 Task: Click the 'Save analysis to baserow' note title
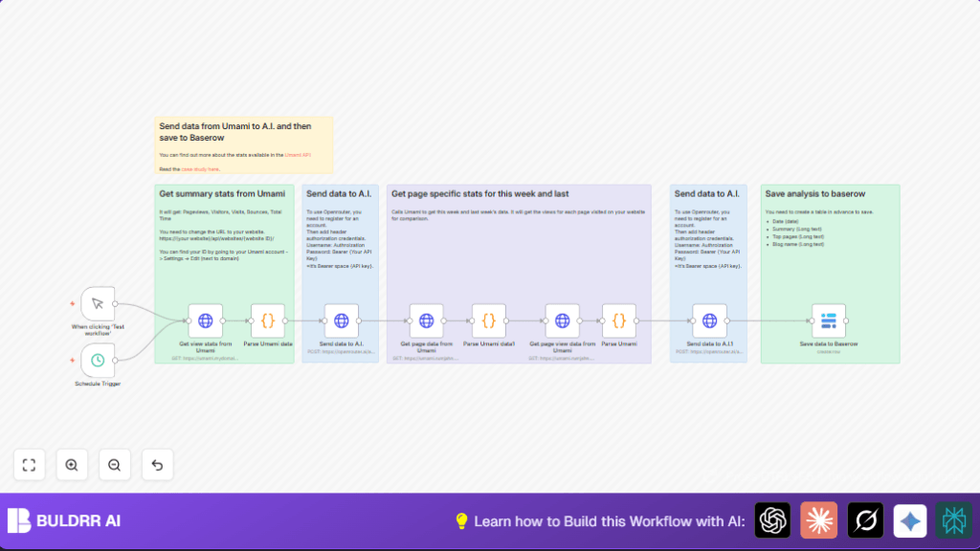(815, 193)
